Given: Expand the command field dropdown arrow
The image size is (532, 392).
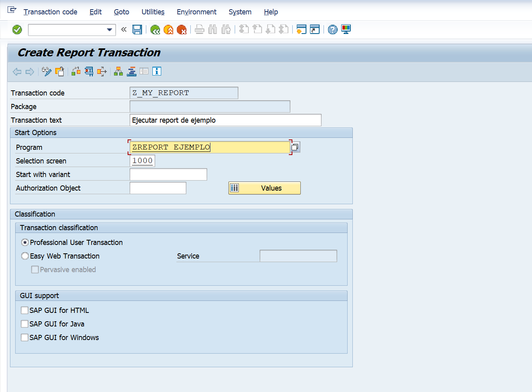Looking at the screenshot, I should 109,30.
